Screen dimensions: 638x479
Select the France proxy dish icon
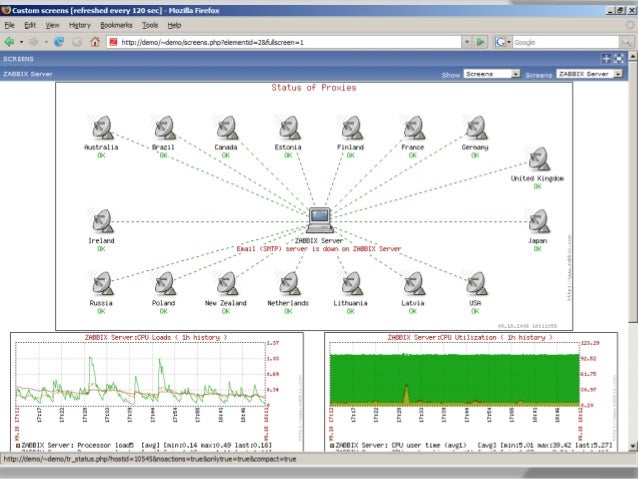413,128
